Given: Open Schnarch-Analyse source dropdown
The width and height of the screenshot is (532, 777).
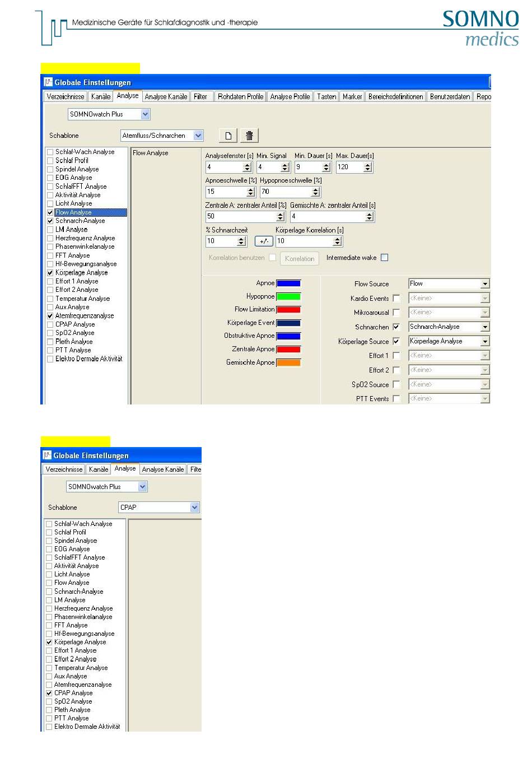Looking at the screenshot, I should pos(485,327).
